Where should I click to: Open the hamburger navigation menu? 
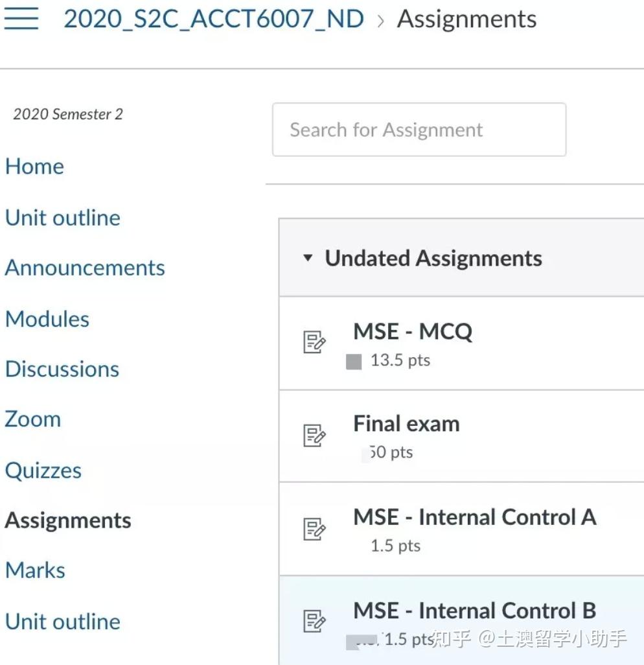pos(21,19)
